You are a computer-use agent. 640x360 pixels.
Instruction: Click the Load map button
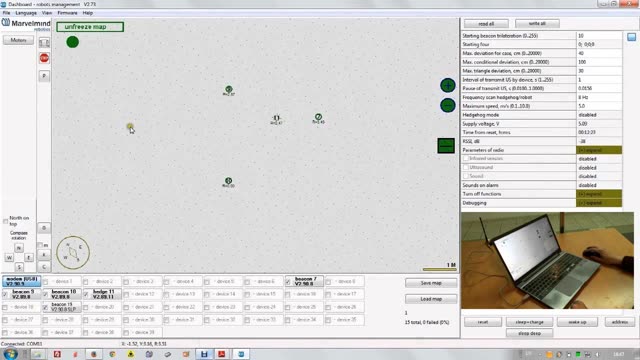click(431, 299)
